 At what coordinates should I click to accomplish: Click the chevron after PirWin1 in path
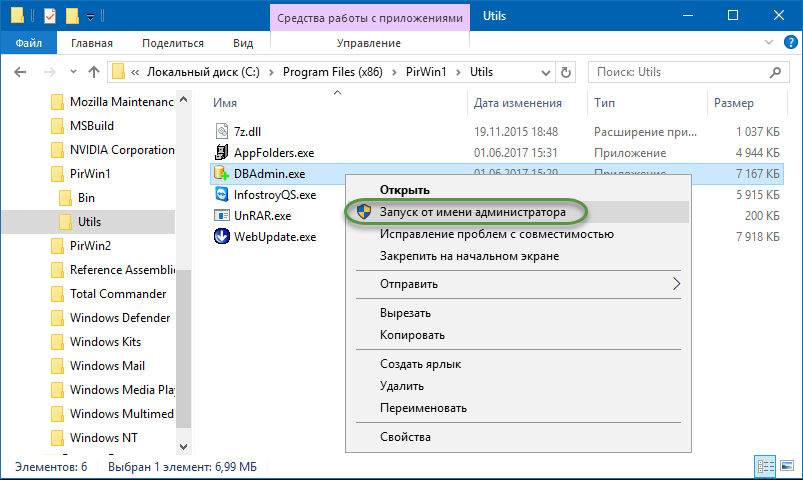(458, 73)
